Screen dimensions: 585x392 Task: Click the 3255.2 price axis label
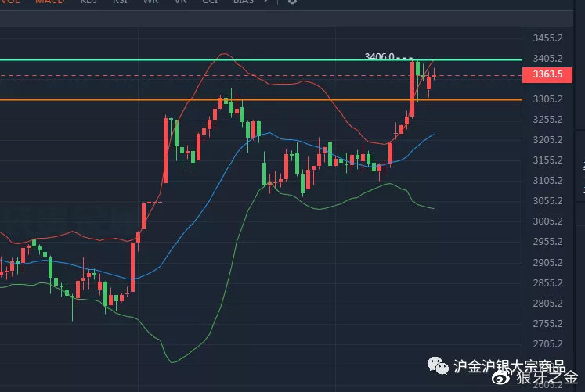click(x=547, y=120)
